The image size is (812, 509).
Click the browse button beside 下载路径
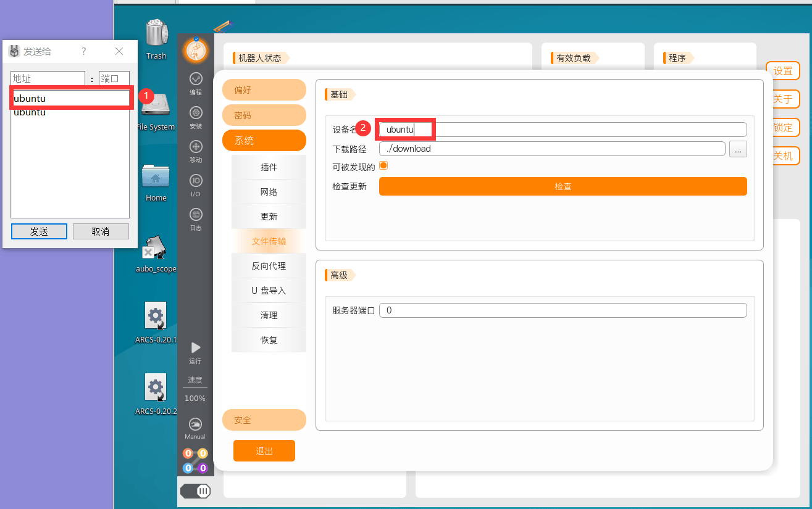coord(738,149)
